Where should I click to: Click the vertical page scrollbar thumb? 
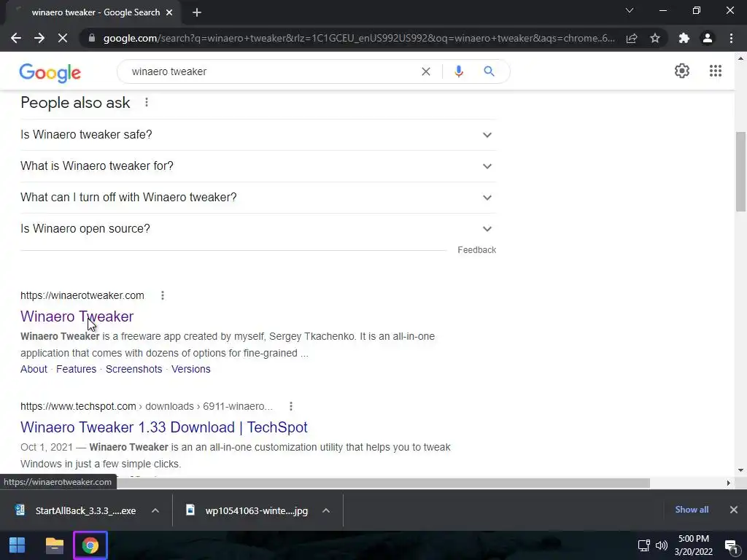(x=741, y=171)
